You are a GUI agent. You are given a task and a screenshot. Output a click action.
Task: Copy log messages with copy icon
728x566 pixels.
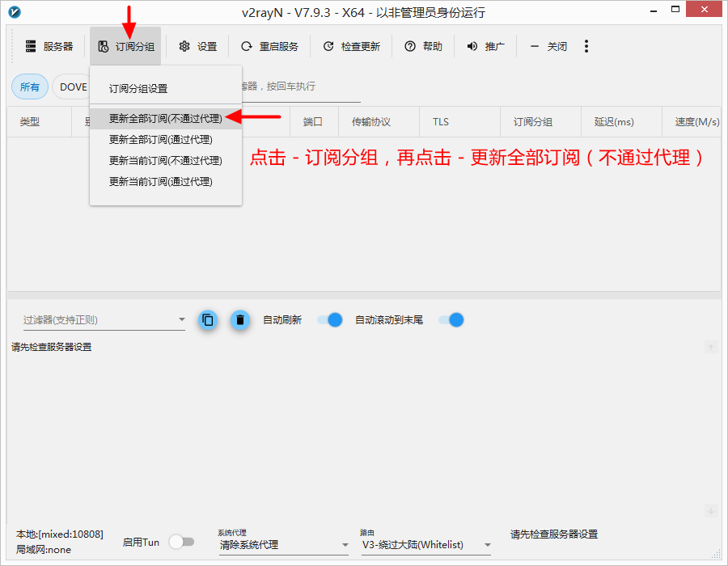(208, 320)
